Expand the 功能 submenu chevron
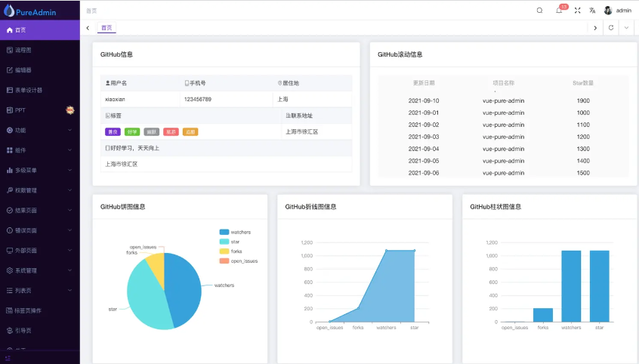Image resolution: width=639 pixels, height=364 pixels. pos(69,130)
